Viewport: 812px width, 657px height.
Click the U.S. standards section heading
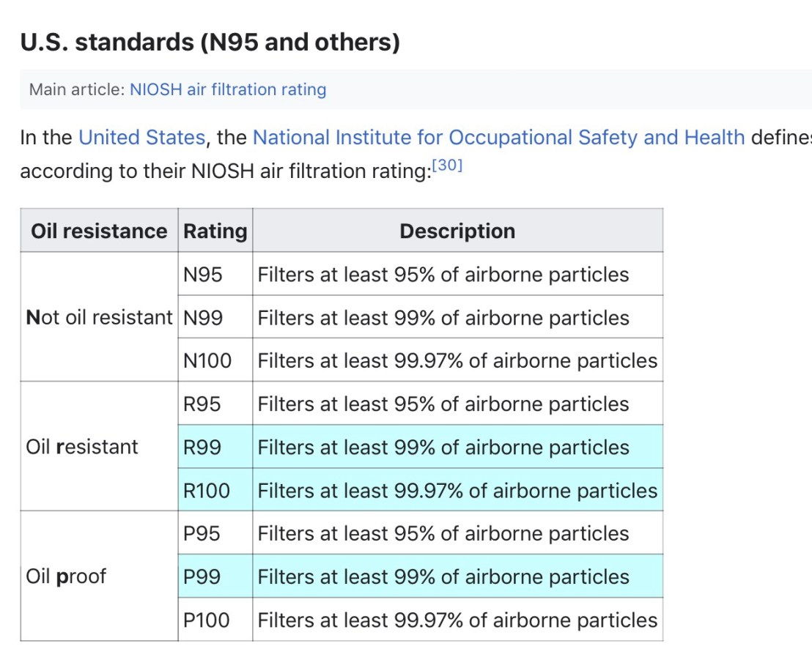[x=210, y=43]
